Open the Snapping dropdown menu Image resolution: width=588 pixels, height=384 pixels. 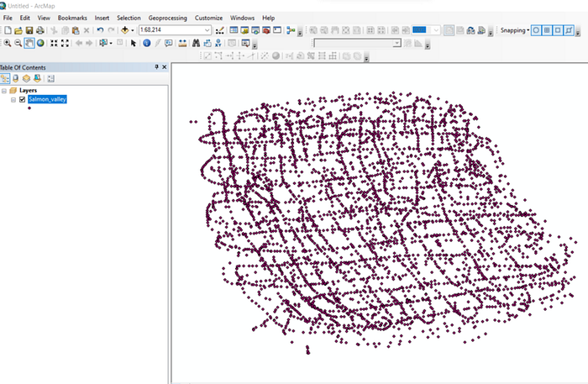[x=514, y=30]
